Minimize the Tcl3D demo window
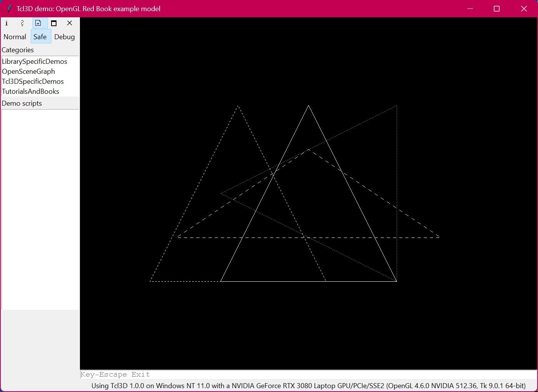The height and width of the screenshot is (392, 538). [470, 8]
